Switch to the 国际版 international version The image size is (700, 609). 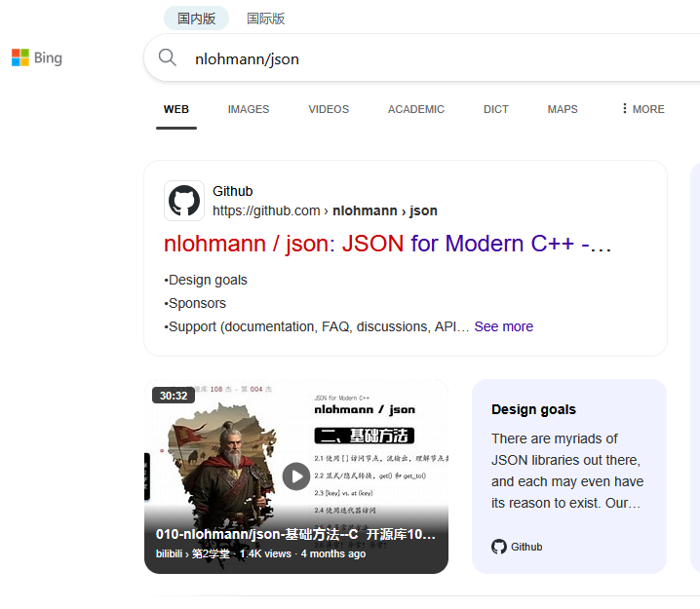click(x=266, y=19)
